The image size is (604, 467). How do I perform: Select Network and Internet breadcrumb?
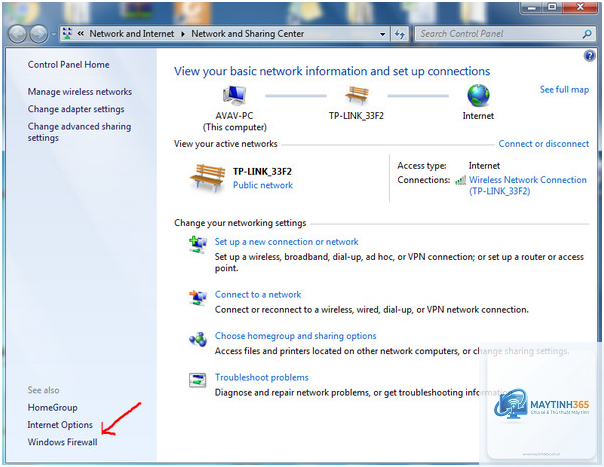pos(132,34)
